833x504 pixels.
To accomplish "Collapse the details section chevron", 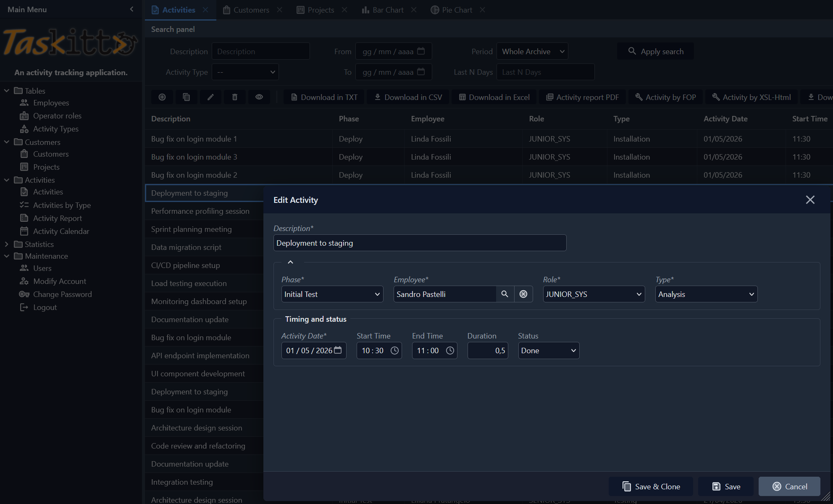I will tap(290, 262).
